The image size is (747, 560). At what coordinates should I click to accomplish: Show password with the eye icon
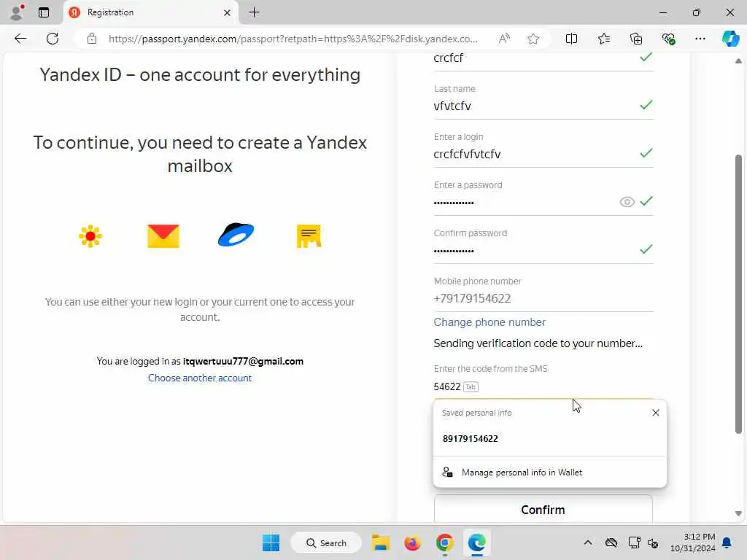(x=627, y=202)
